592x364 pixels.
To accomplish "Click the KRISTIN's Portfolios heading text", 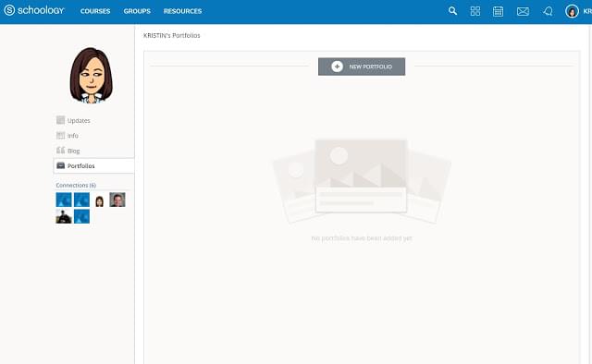I will 172,35.
